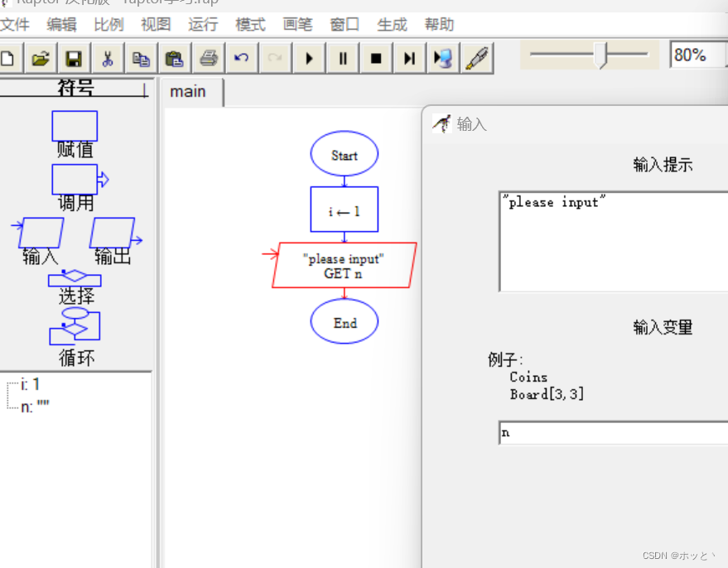Click the New file toolbar icon
This screenshot has width=728, height=568.
[8, 59]
